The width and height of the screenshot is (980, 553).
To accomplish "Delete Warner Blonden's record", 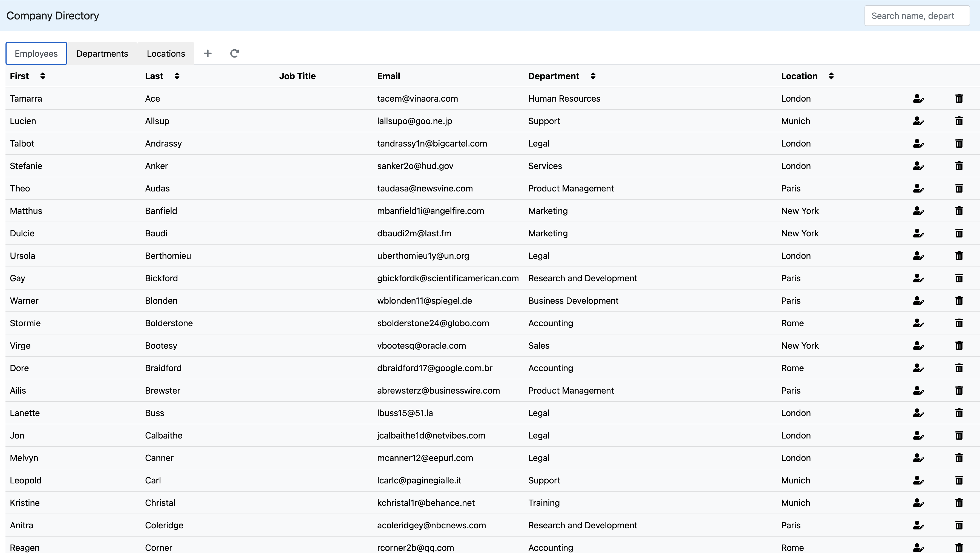I will (959, 301).
